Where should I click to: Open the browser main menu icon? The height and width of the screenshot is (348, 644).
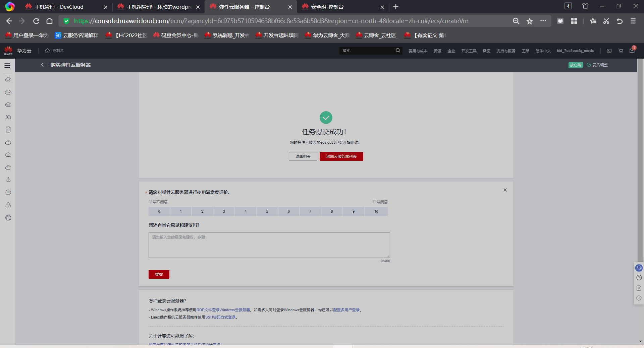[x=633, y=21]
